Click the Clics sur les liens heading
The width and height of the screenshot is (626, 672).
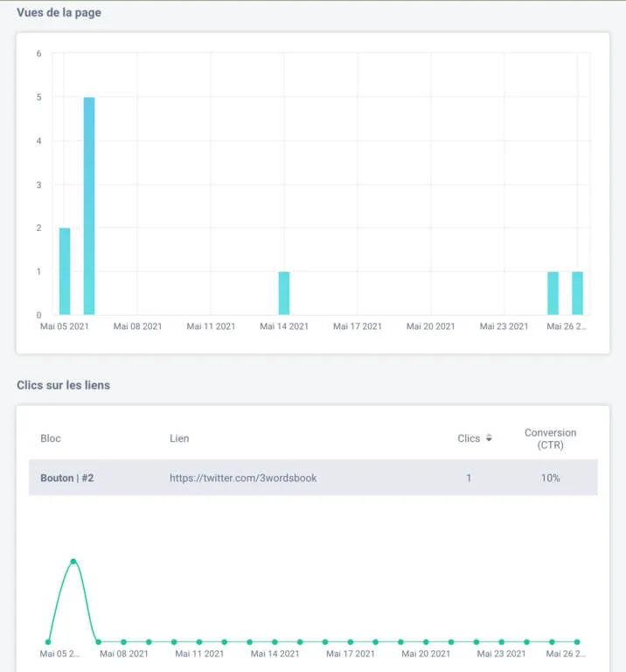click(x=63, y=385)
